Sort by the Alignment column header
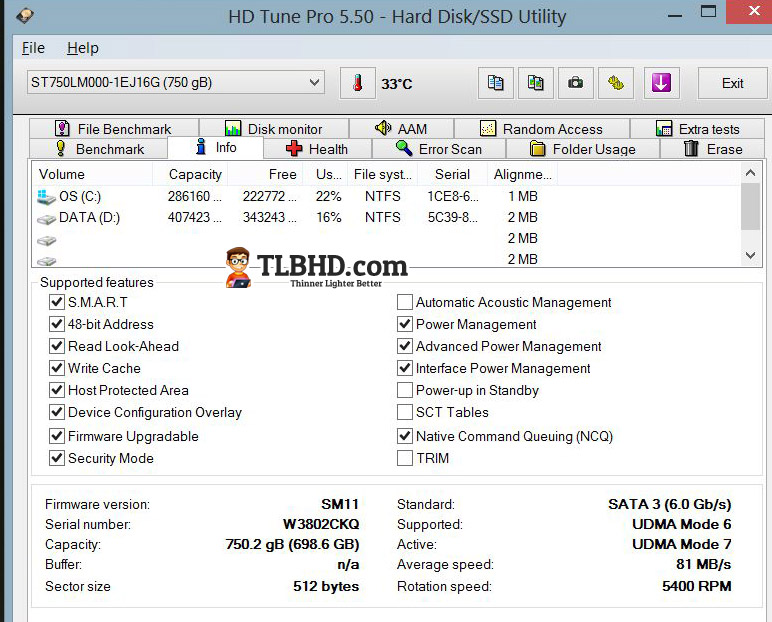This screenshot has height=622, width=772. [x=522, y=174]
